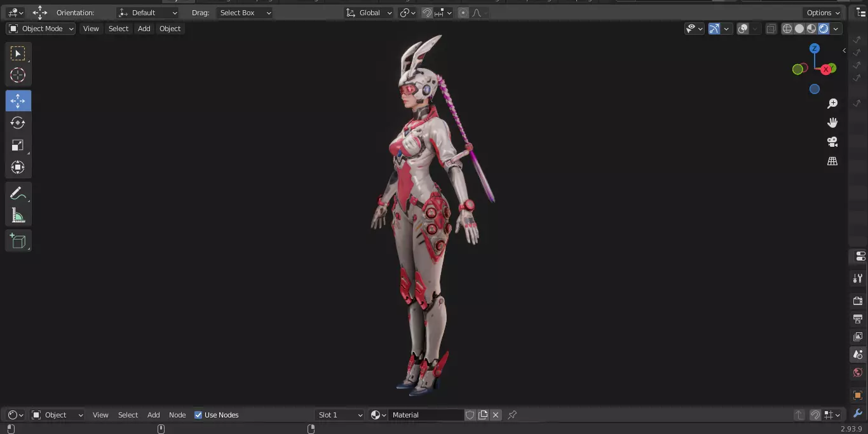Switch to material preview shading

811,29
